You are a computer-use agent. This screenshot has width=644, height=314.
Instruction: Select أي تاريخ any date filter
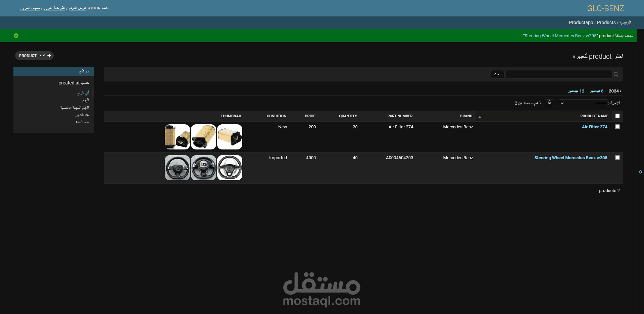83,93
